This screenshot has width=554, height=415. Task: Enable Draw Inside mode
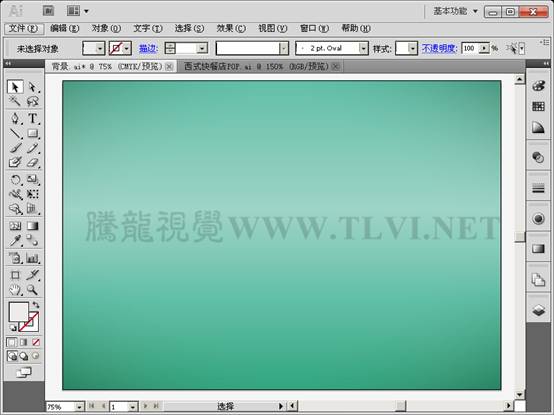tap(36, 356)
